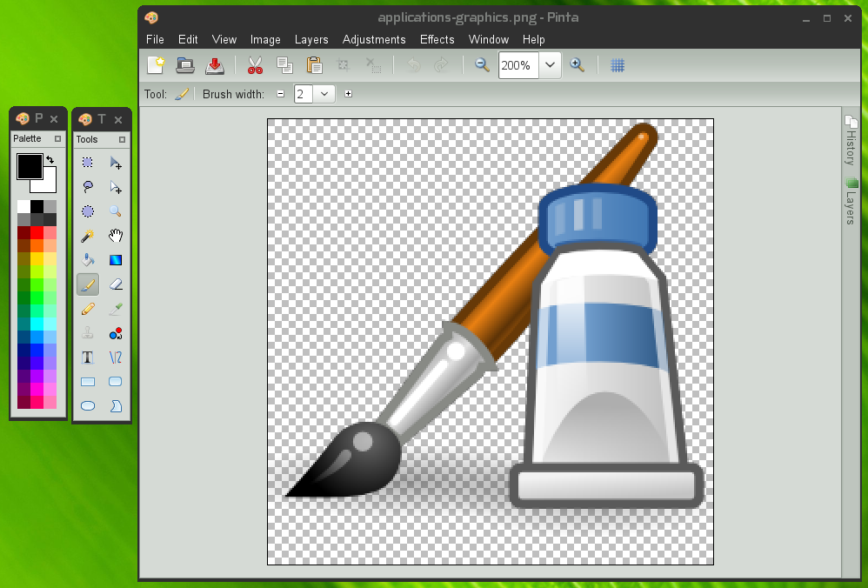
Task: Open the View menu
Action: (x=224, y=39)
